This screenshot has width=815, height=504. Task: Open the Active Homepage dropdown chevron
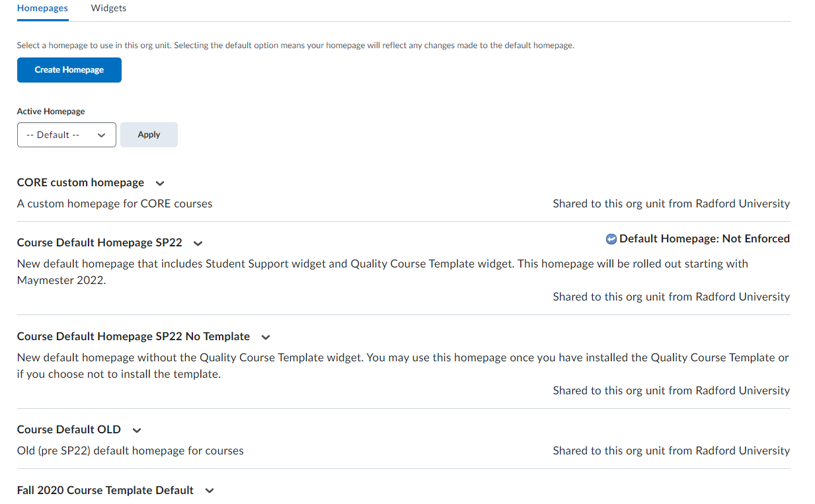[x=102, y=135]
